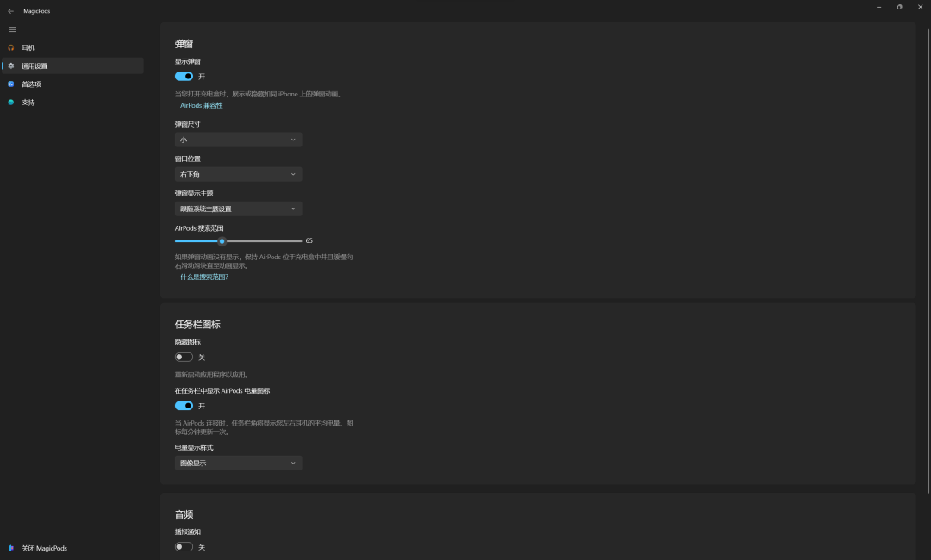Screen dimensions: 931x560
Task: Click the 关闭 MagicPods power icon
Action: click(x=10, y=548)
